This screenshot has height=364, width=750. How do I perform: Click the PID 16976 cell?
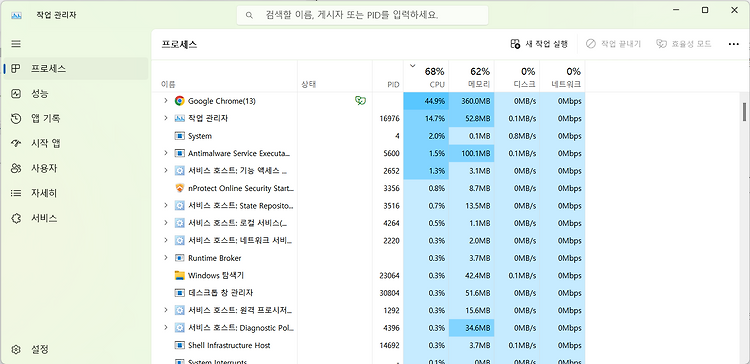tap(388, 118)
